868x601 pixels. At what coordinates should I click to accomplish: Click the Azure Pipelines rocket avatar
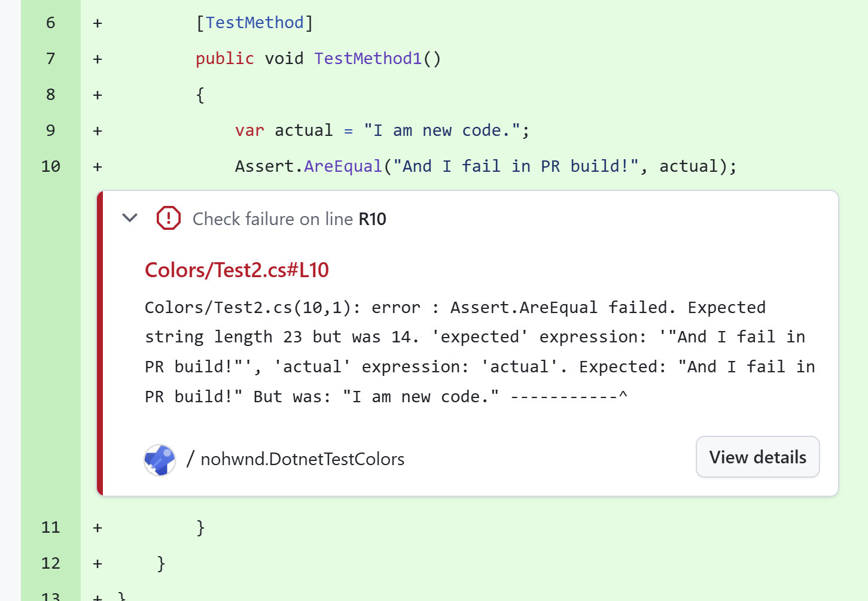[159, 460]
